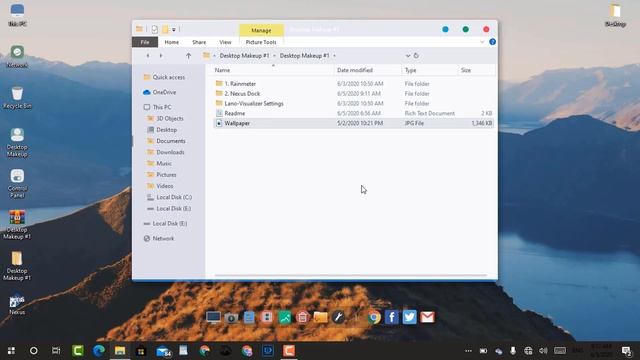Open Videos in the sidebar
This screenshot has width=640, height=360.
(x=160, y=186)
